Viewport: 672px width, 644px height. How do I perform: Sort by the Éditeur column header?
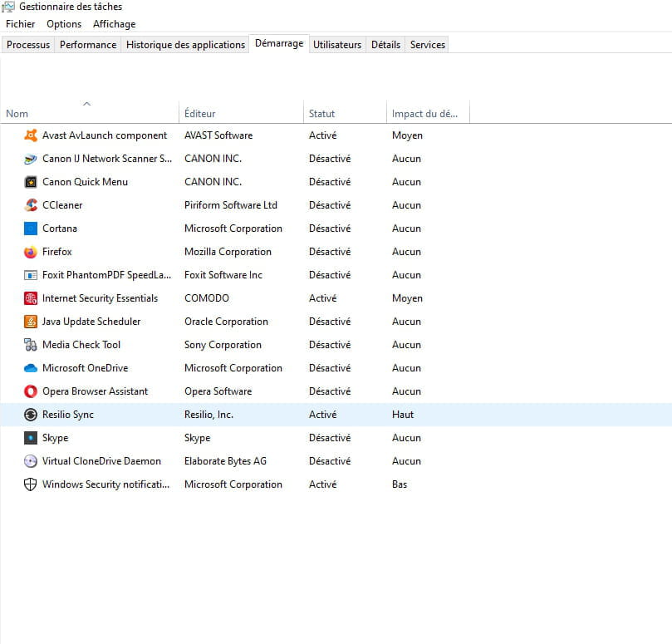(x=241, y=112)
